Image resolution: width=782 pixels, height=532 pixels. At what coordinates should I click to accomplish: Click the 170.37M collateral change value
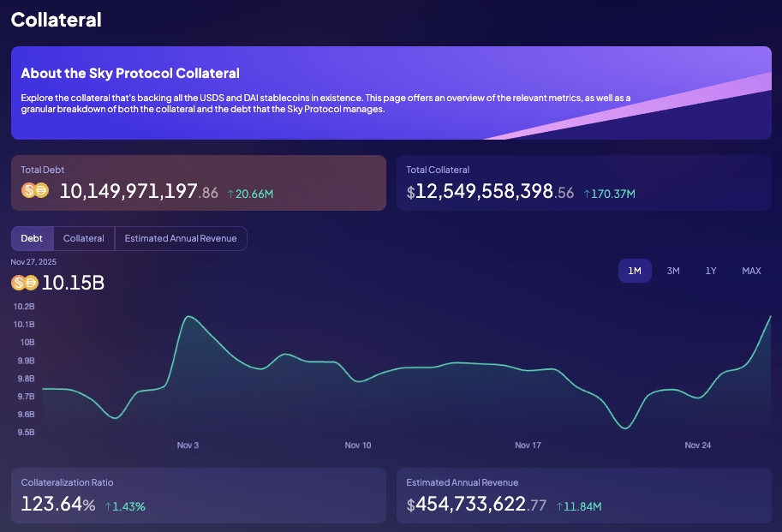[613, 194]
